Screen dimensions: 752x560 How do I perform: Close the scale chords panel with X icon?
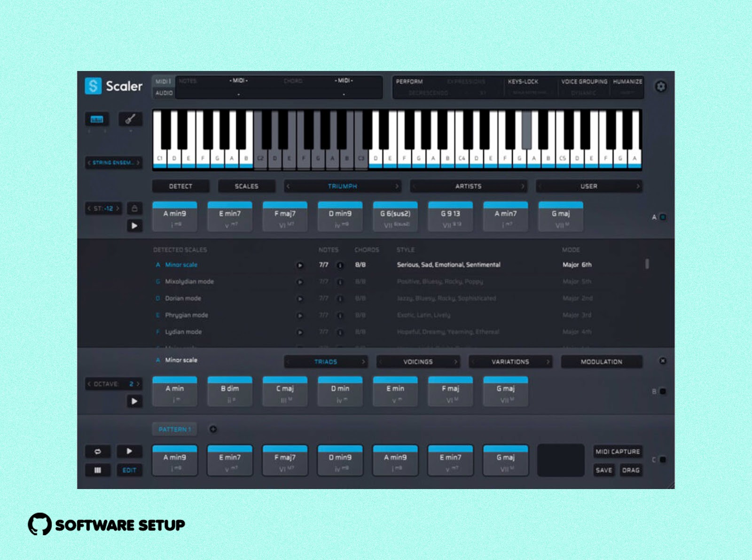point(663,361)
